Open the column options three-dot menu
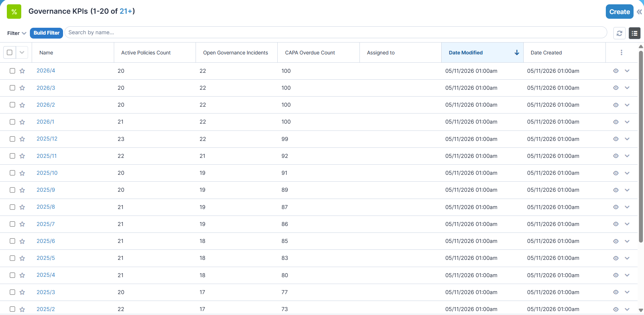The height and width of the screenshot is (315, 644). click(x=621, y=53)
